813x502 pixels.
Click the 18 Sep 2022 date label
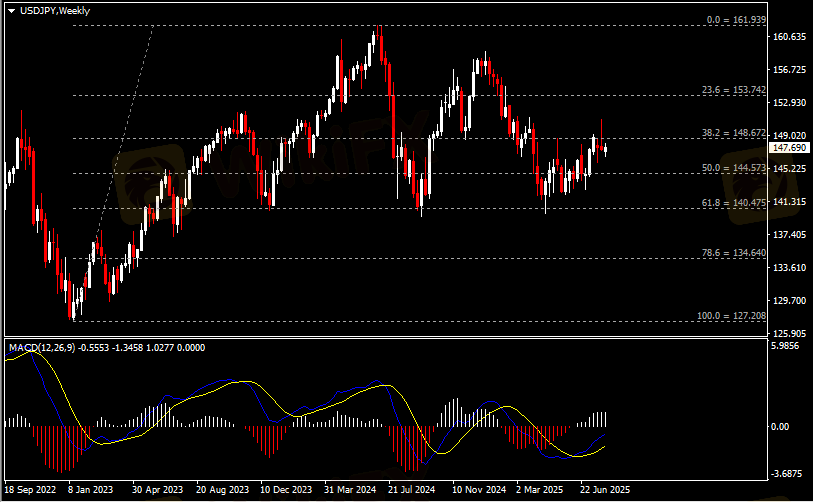[31, 491]
